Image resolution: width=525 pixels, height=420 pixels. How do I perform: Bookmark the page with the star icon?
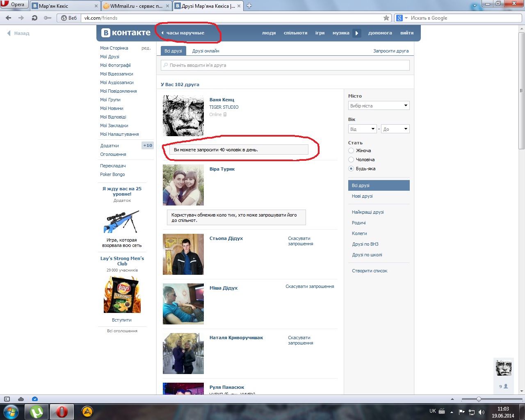[x=386, y=18]
